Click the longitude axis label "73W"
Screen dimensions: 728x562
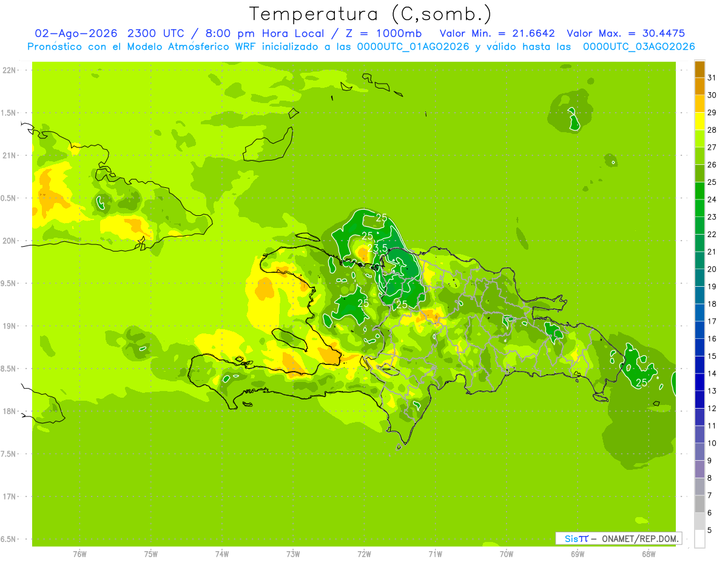click(x=293, y=554)
